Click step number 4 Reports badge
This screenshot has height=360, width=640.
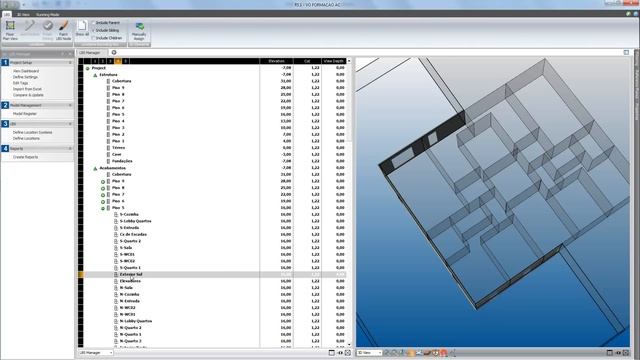point(5,149)
